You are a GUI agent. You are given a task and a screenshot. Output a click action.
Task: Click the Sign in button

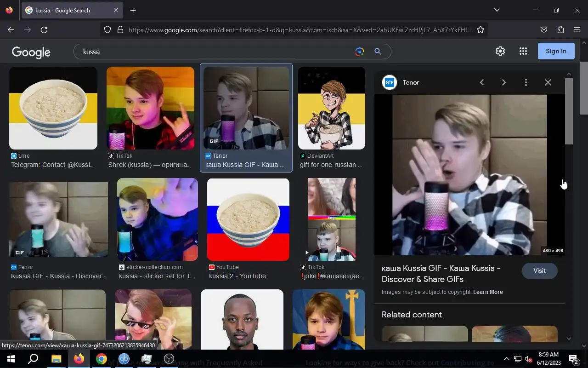click(556, 51)
